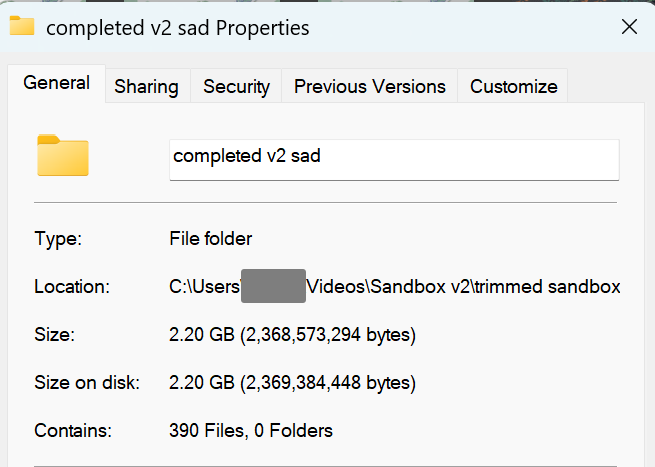The width and height of the screenshot is (655, 467).
Task: Open the Sharing tab
Action: 147,86
